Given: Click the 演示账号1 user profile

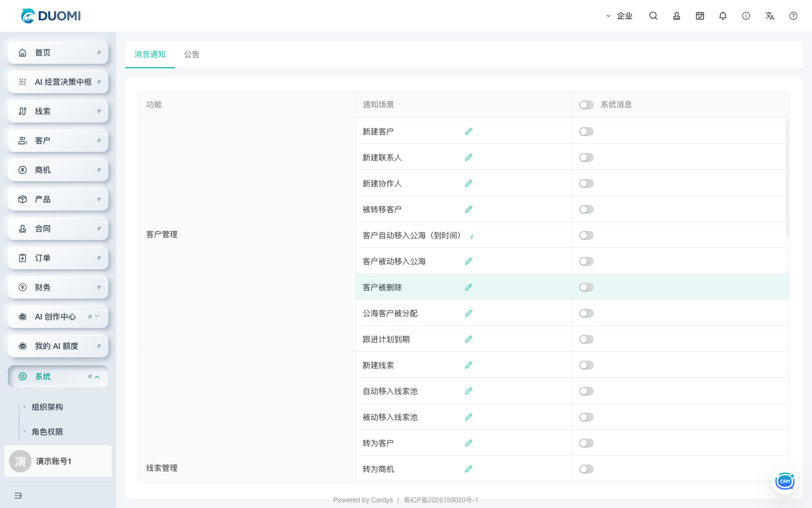Looking at the screenshot, I should tap(58, 461).
